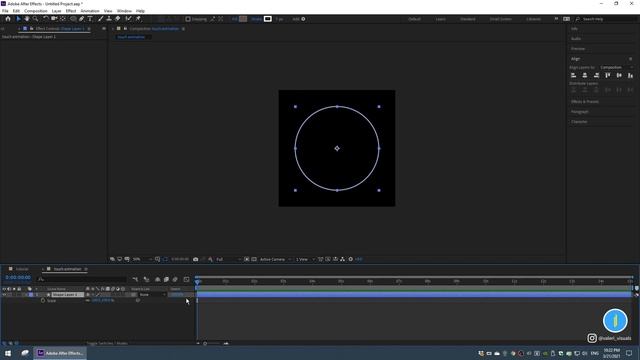Select the Eraser tool
This screenshot has height=360, width=640.
point(118,19)
